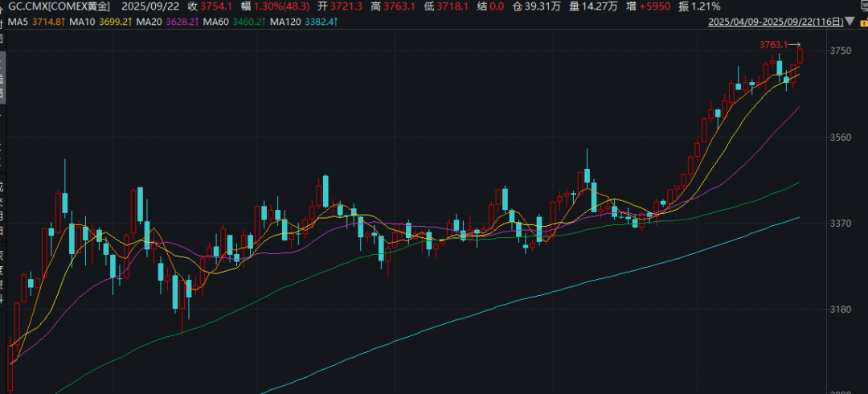This screenshot has width=868, height=394.
Task: Select the 3370 price axis label
Action: click(840, 224)
